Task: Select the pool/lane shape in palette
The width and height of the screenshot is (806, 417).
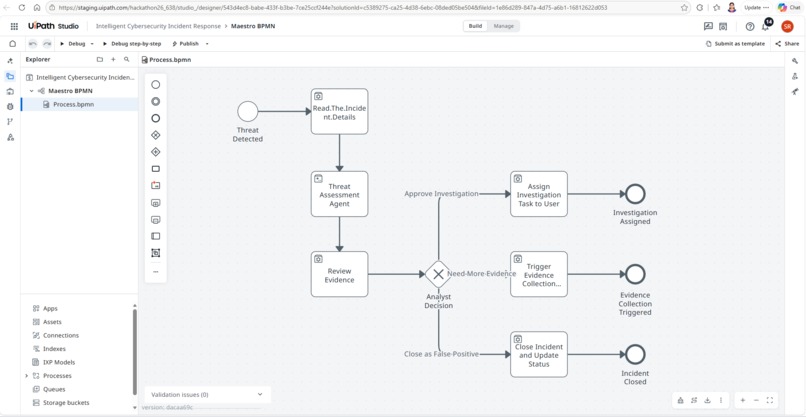Action: pos(156,236)
